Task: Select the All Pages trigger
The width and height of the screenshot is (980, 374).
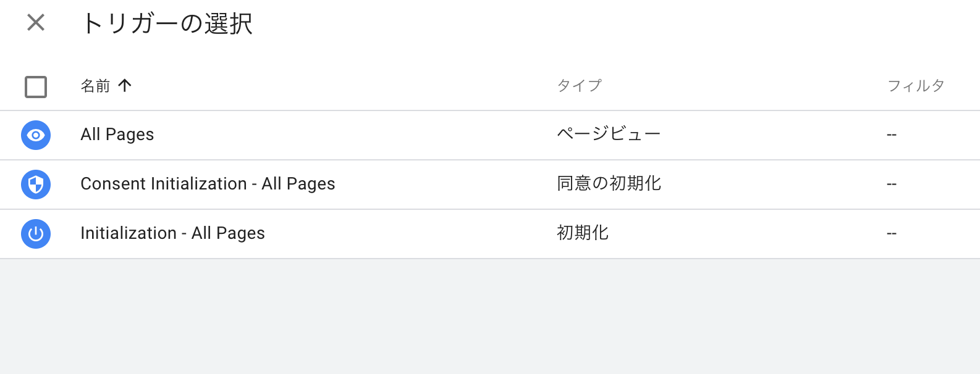Action: coord(117,135)
